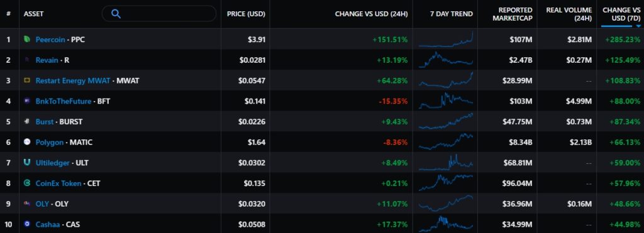The image size is (644, 233).
Task: Click the -15.35% 24H change value
Action: click(392, 101)
